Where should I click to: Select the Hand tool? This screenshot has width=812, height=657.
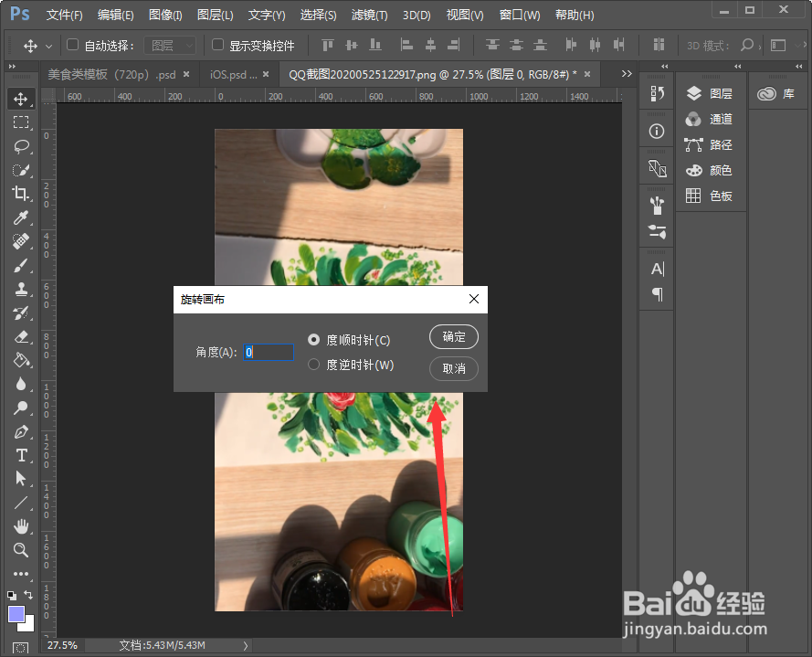coord(21,526)
